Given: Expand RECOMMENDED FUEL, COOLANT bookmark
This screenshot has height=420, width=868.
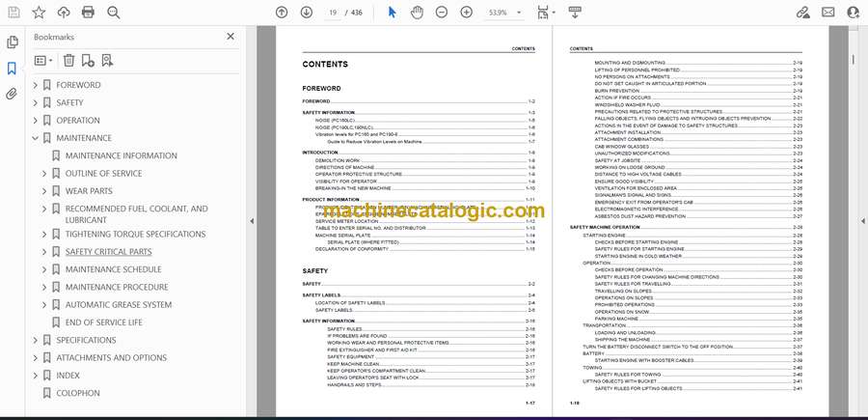Looking at the screenshot, I should point(44,209).
